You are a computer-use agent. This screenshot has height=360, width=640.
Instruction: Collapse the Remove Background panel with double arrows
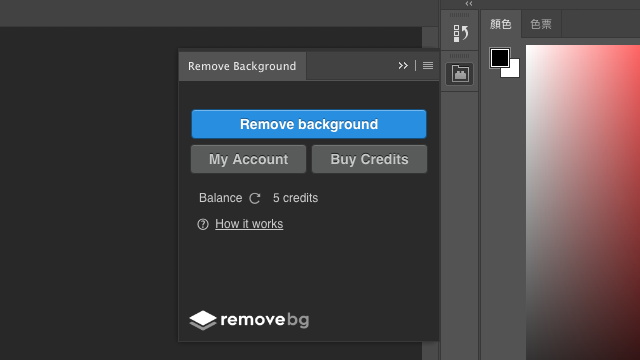click(403, 66)
